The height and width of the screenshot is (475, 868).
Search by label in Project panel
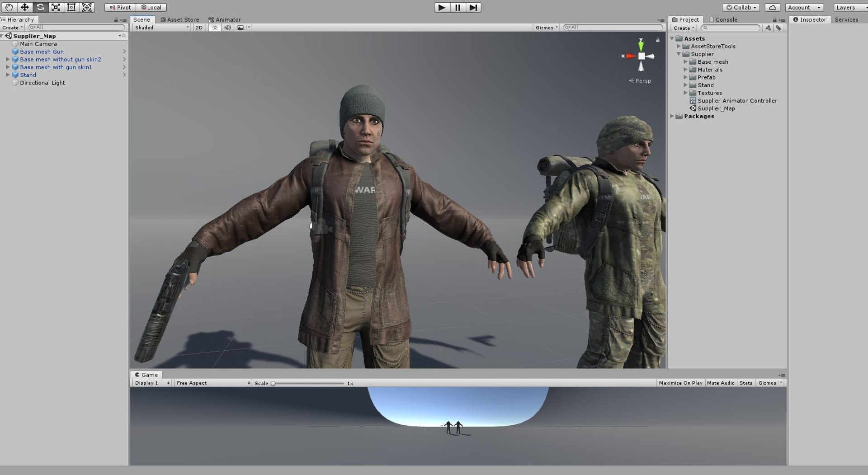coord(778,28)
